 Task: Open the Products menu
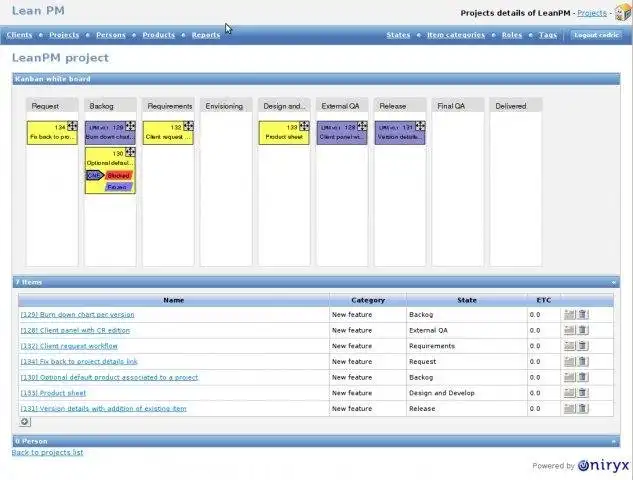(159, 35)
